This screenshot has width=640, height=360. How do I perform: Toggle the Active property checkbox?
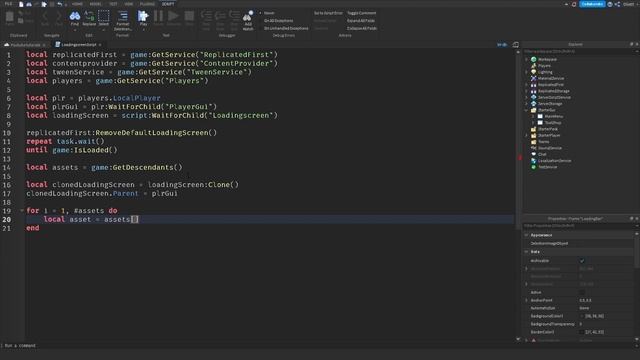point(582,293)
